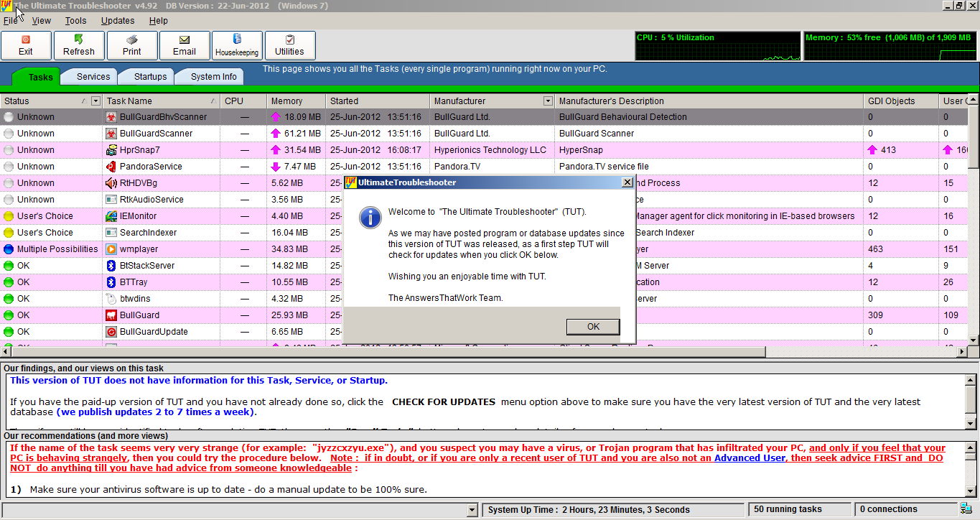Click the RtkAudioService task icon
Viewport: 980px width, 520px height.
[x=111, y=199]
